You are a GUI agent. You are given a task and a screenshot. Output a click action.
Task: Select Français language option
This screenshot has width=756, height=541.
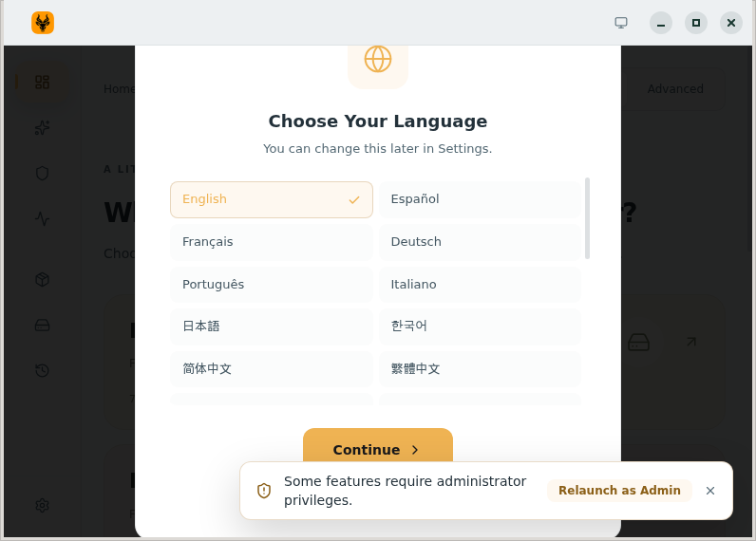(272, 242)
